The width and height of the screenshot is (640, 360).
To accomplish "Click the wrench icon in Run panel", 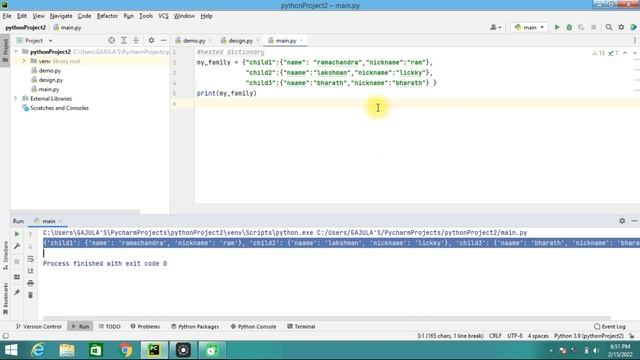I will 17,246.
